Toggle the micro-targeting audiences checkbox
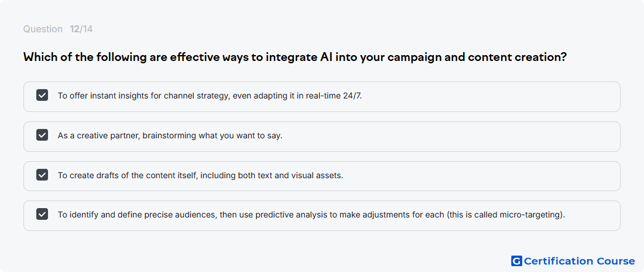The height and width of the screenshot is (272, 644). [42, 215]
